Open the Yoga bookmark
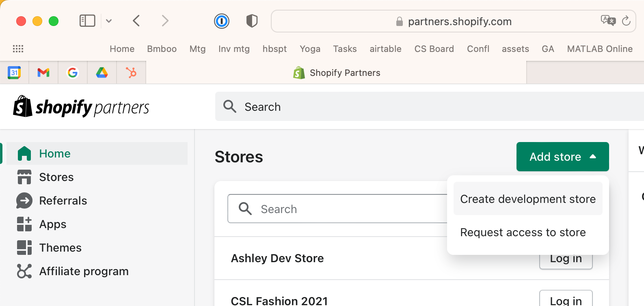The width and height of the screenshot is (644, 306). [x=310, y=49]
